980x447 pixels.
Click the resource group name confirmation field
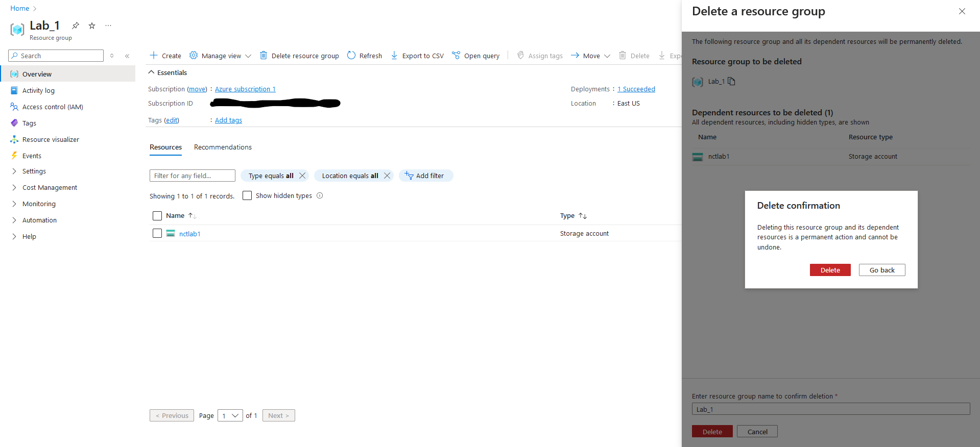tap(831, 409)
